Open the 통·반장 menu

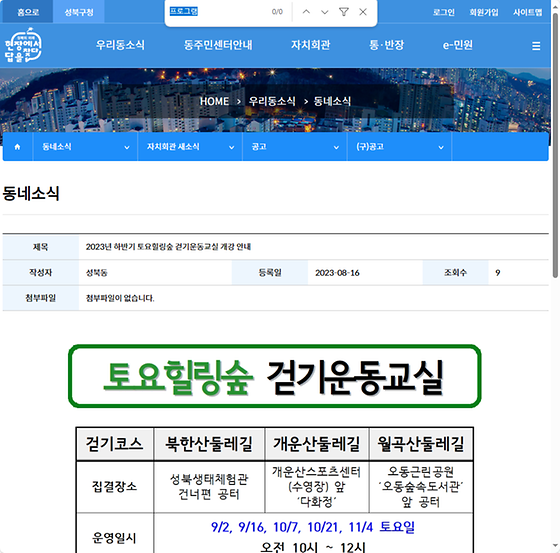click(x=386, y=45)
